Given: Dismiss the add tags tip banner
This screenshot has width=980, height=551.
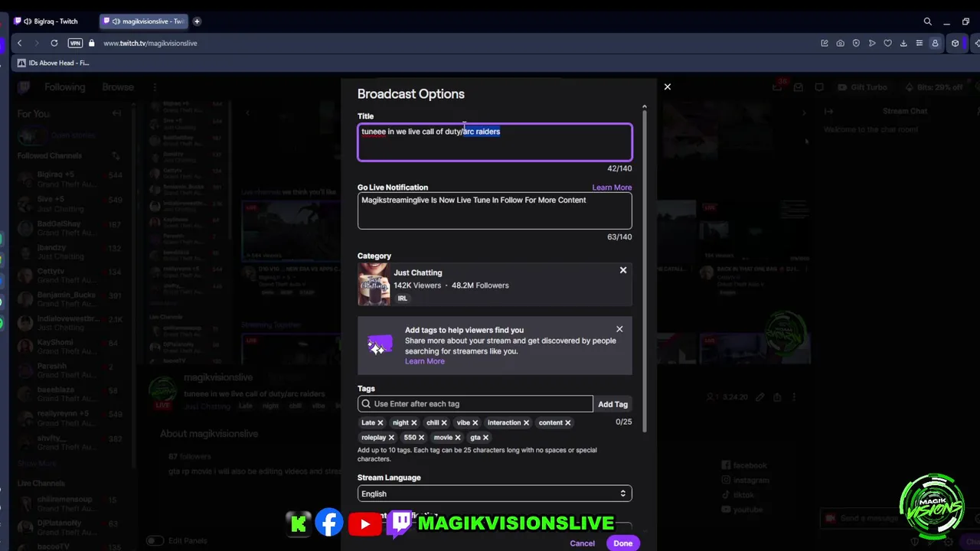Looking at the screenshot, I should point(619,329).
